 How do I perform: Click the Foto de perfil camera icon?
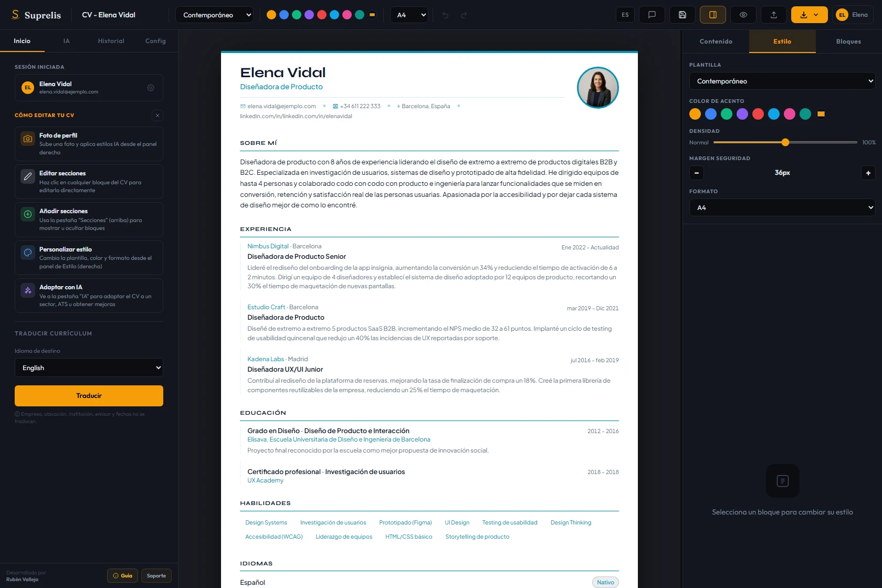[28, 139]
